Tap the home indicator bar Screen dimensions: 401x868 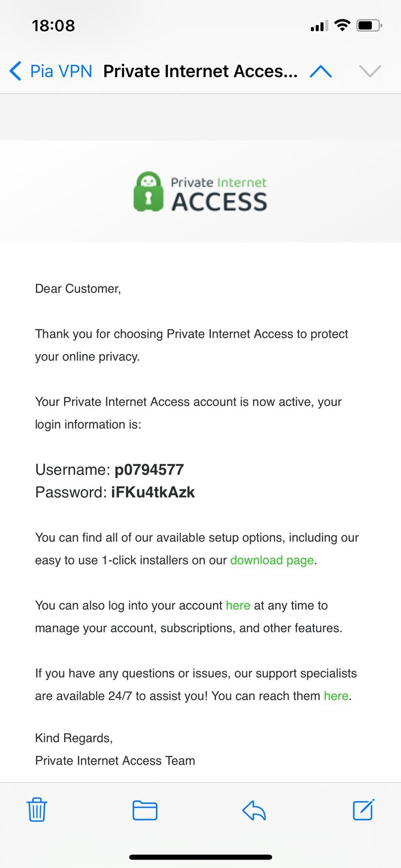(200, 857)
